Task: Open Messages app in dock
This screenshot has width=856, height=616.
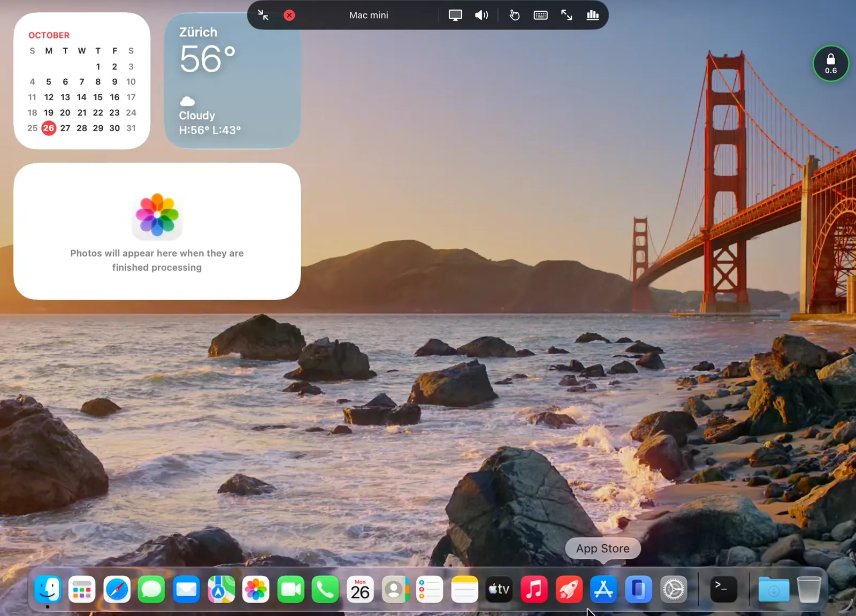Action: (151, 589)
